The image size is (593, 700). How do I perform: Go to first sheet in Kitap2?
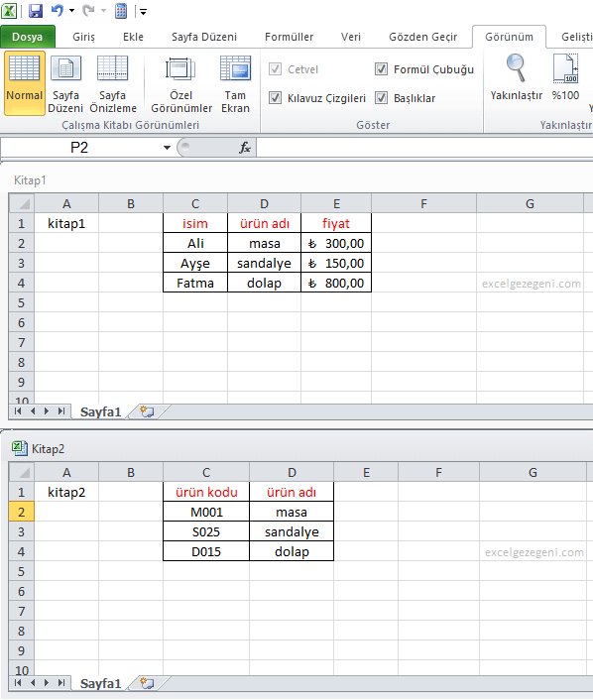pyautogui.click(x=18, y=682)
